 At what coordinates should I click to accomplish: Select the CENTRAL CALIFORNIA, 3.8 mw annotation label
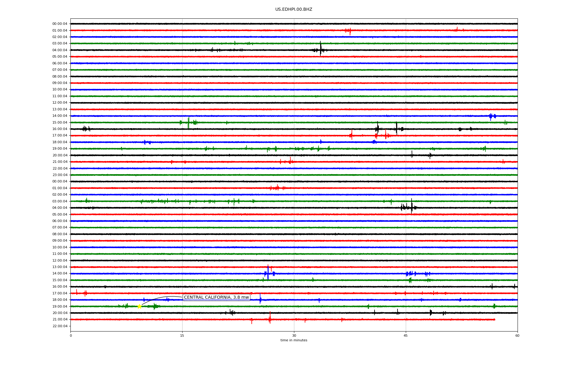click(217, 297)
